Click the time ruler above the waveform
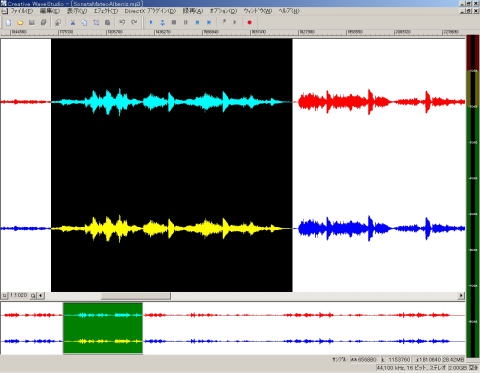 [233, 32]
